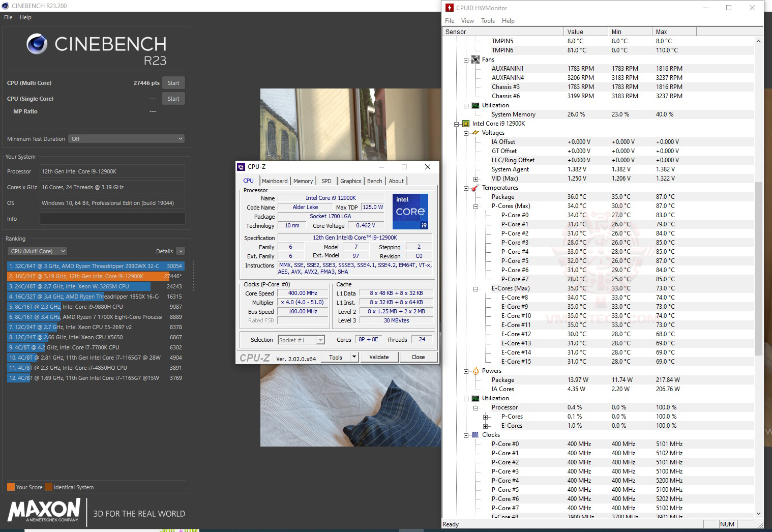Open the Details dropdown arrow in Ranking

point(181,251)
